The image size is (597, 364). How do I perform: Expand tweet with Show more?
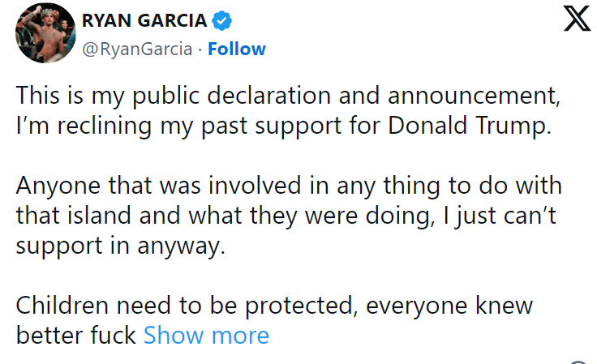coord(206,335)
